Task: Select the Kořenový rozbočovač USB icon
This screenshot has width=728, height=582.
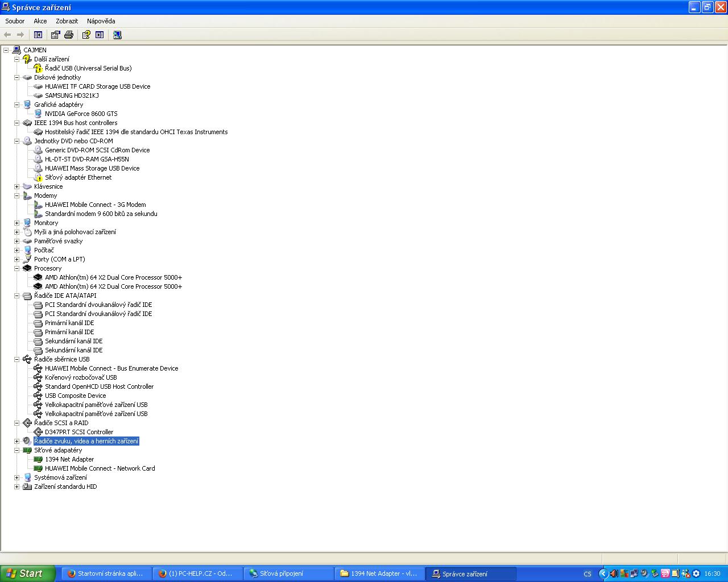Action: pos(38,377)
